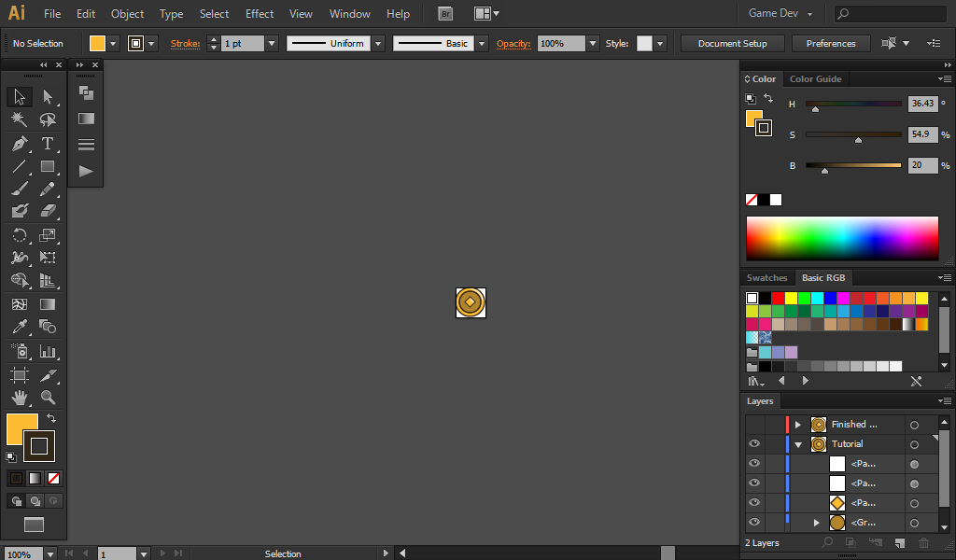Click the Document Setup button
The width and height of the screenshot is (956, 560).
[732, 44]
